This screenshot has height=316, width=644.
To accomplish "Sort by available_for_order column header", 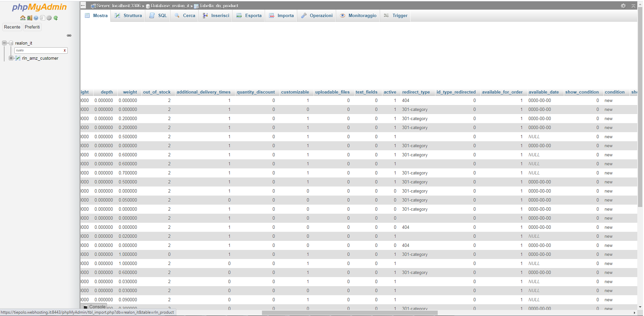I will click(502, 92).
